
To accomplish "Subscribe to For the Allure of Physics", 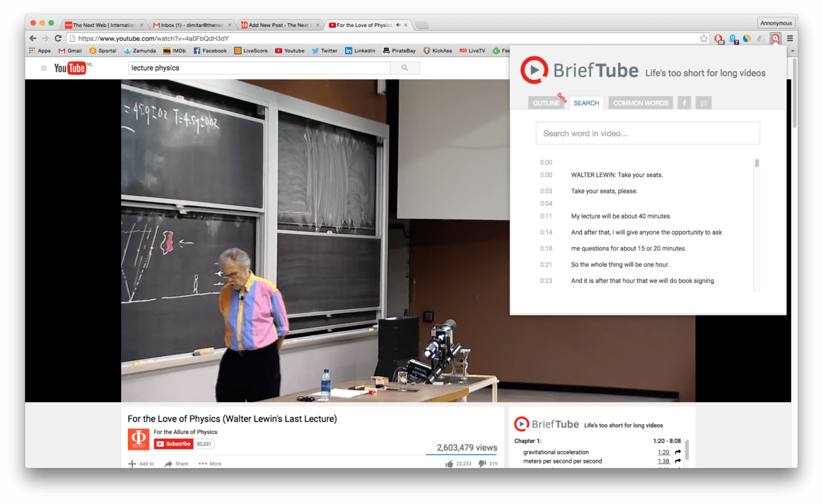I will (x=173, y=443).
